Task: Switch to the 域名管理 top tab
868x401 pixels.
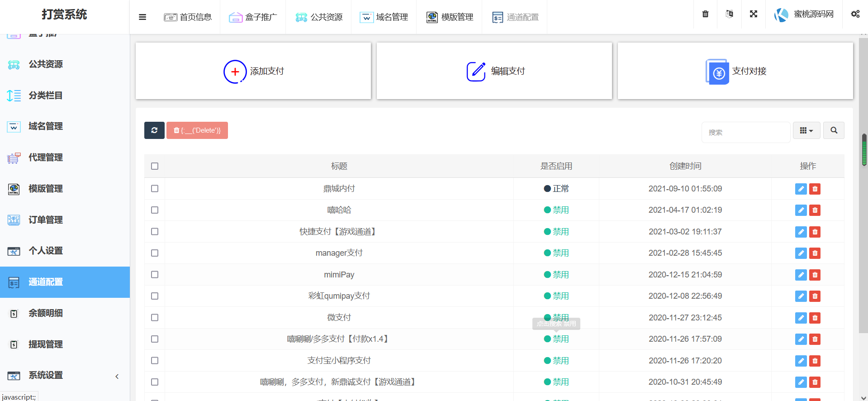Action: click(x=384, y=17)
